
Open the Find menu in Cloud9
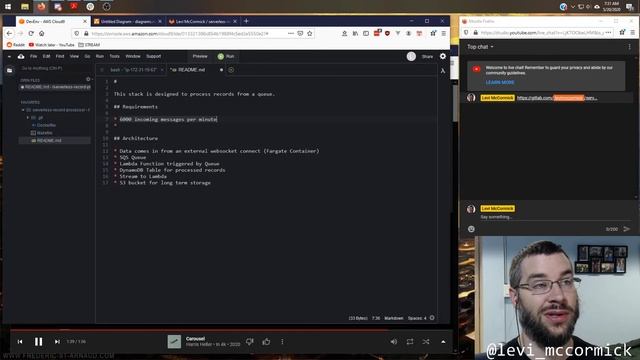[x=60, y=56]
